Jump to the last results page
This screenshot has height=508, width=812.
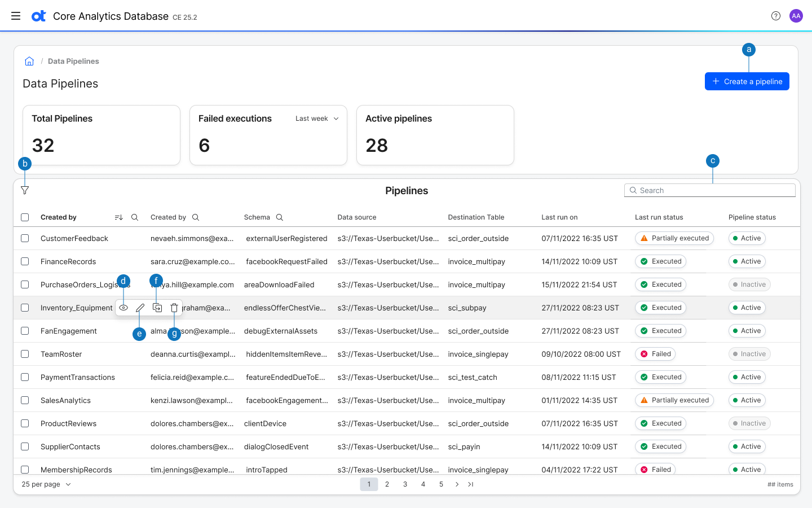pos(470,484)
